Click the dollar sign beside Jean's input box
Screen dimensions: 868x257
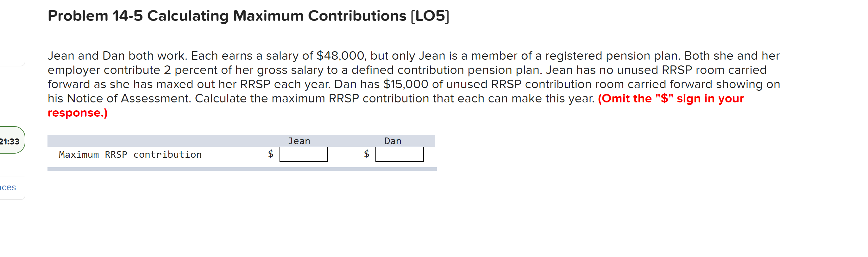[270, 154]
